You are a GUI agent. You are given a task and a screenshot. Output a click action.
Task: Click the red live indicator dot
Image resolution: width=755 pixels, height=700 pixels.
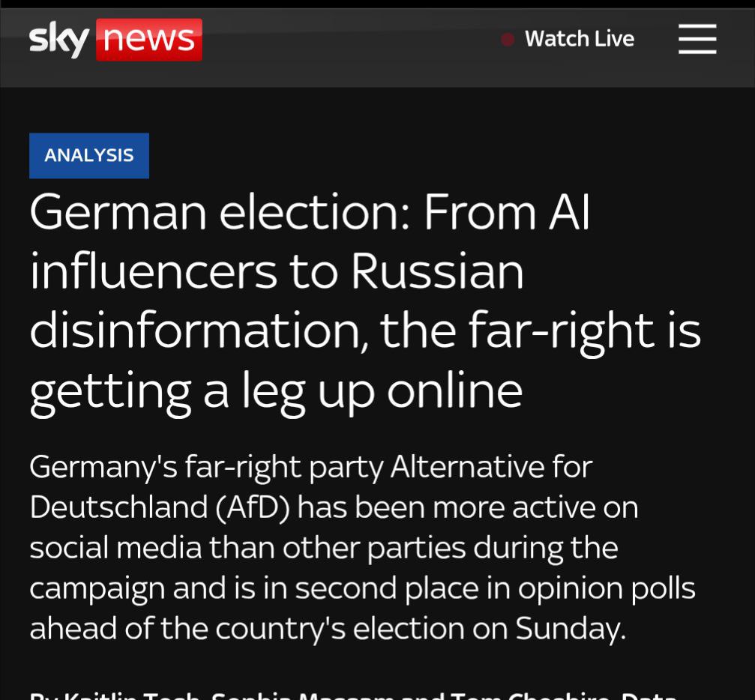pos(508,40)
